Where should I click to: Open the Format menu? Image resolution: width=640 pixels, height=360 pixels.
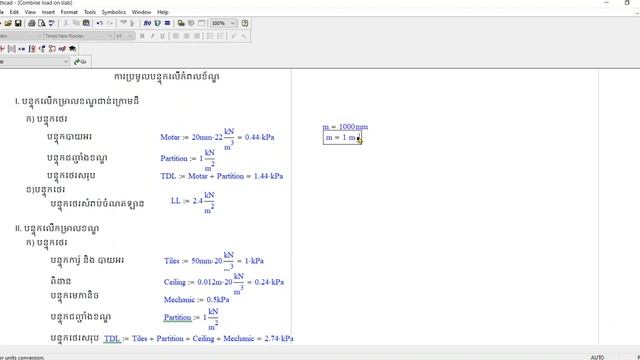[69, 12]
